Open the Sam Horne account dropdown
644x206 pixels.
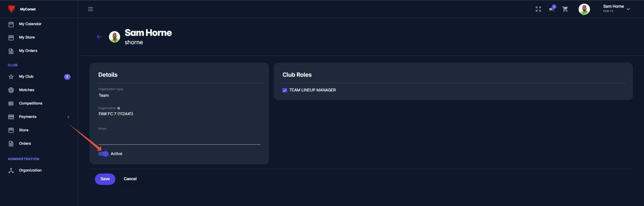(x=616, y=9)
